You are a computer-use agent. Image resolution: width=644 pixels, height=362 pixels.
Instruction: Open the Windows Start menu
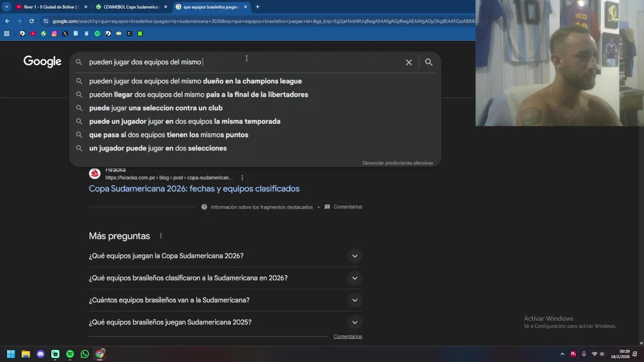click(11, 354)
